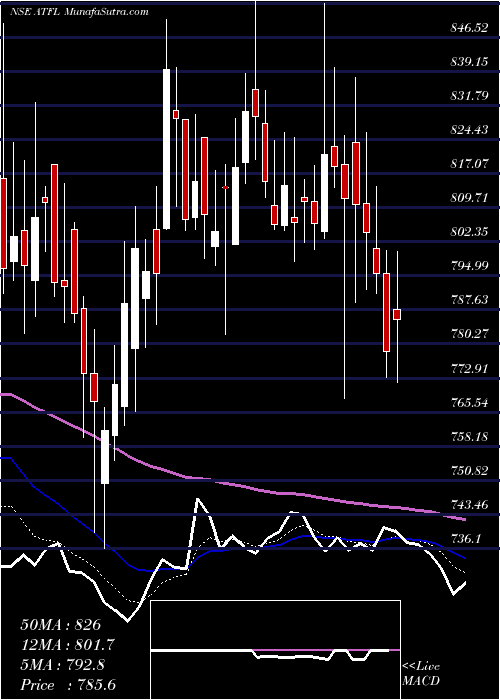This screenshot has width=500, height=700.
Task: Click the Price : 785.6 value
Action: (x=69, y=685)
